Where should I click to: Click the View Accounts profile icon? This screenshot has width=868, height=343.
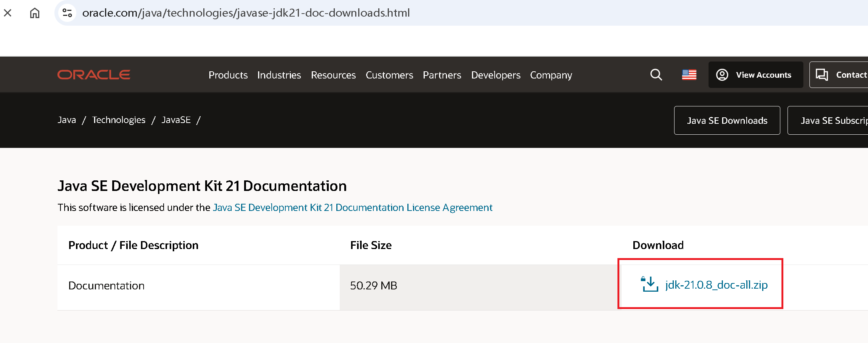tap(722, 75)
